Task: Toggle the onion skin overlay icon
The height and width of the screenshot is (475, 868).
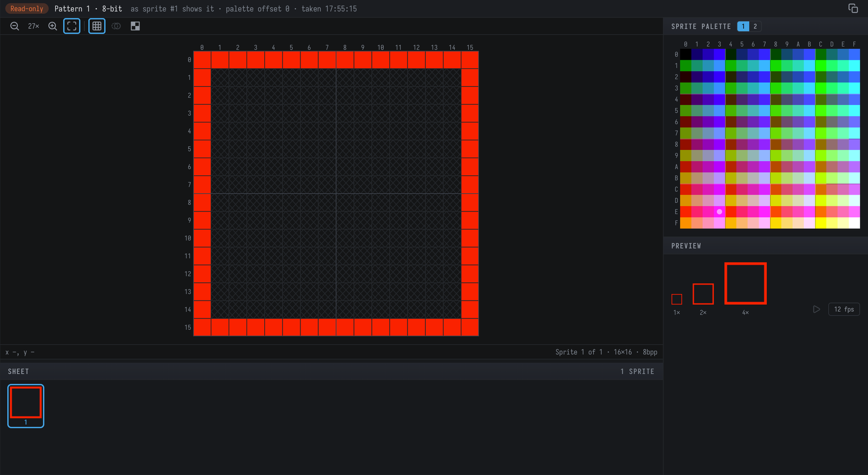Action: (116, 26)
